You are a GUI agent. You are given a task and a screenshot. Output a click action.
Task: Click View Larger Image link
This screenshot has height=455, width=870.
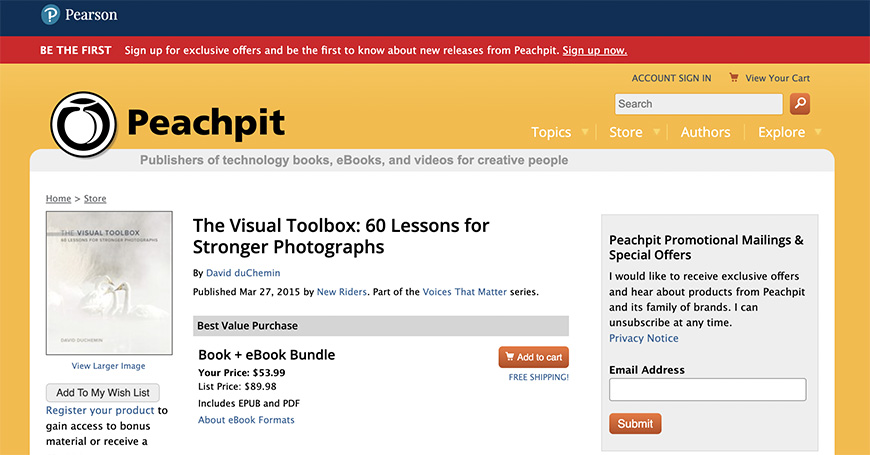(108, 366)
